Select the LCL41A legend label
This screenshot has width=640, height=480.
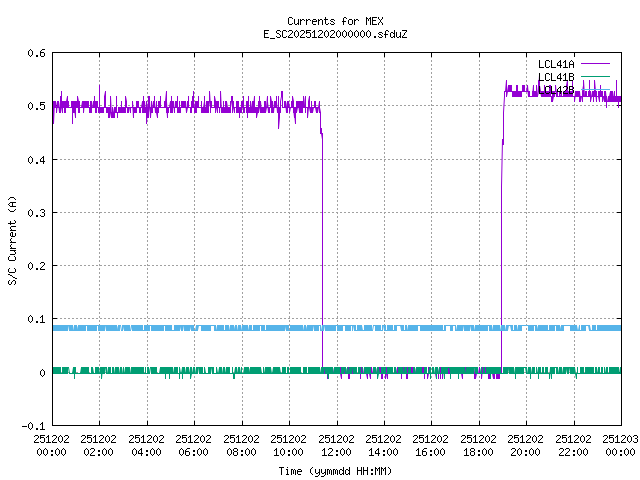(556, 64)
